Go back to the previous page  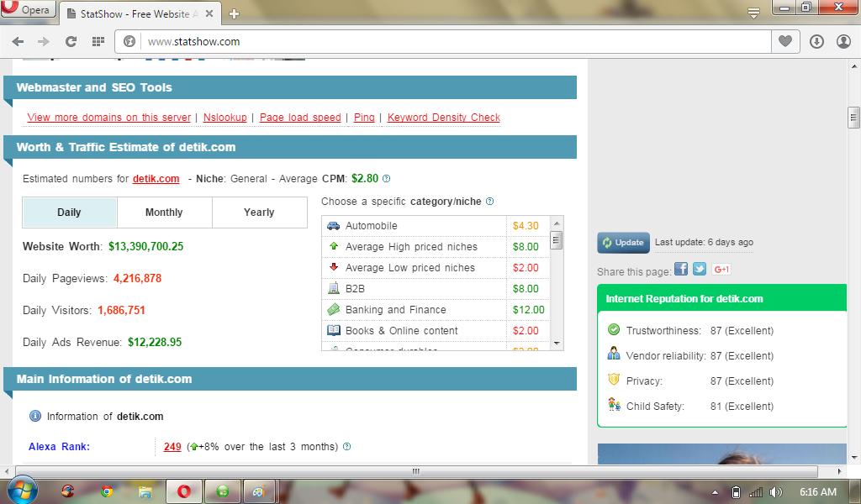(x=18, y=42)
